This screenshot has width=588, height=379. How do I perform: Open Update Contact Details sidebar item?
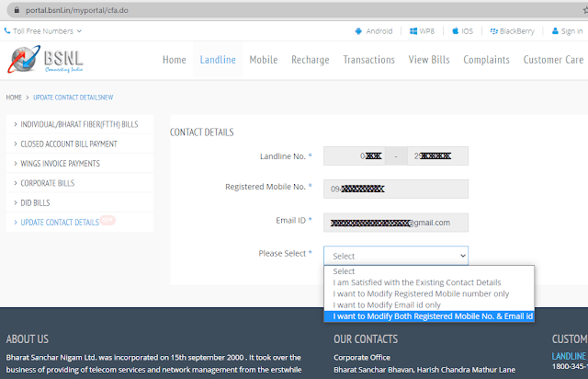[x=80, y=223]
